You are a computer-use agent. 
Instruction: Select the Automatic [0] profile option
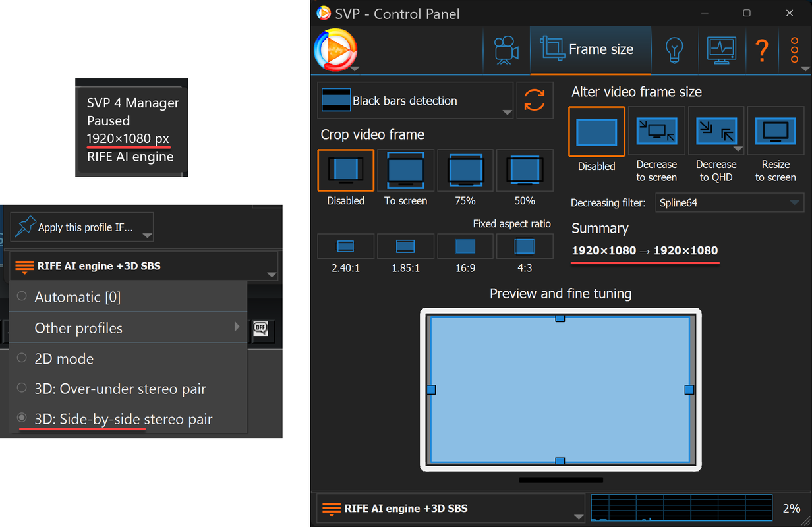(x=129, y=296)
